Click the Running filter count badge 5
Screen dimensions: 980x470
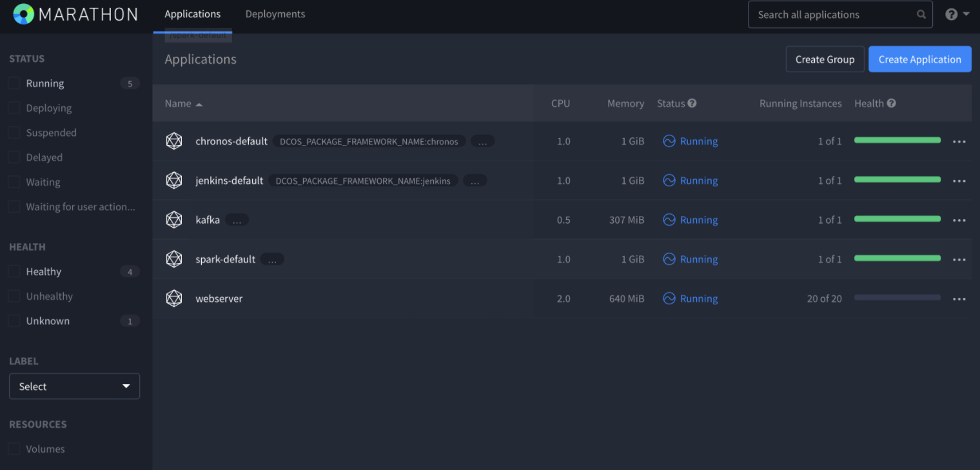[130, 83]
